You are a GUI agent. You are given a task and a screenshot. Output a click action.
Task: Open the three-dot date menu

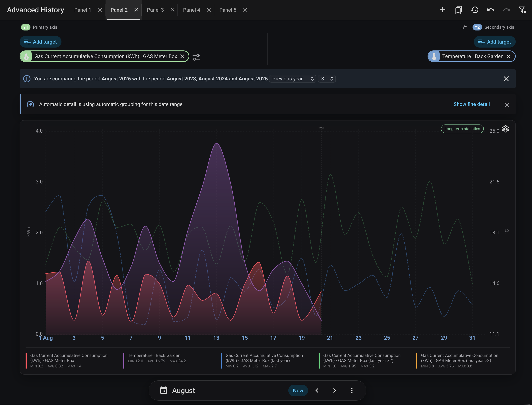click(x=352, y=390)
